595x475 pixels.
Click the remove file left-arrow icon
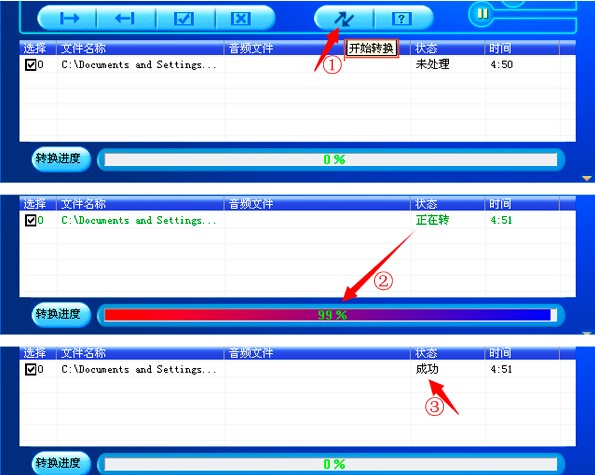pos(125,18)
